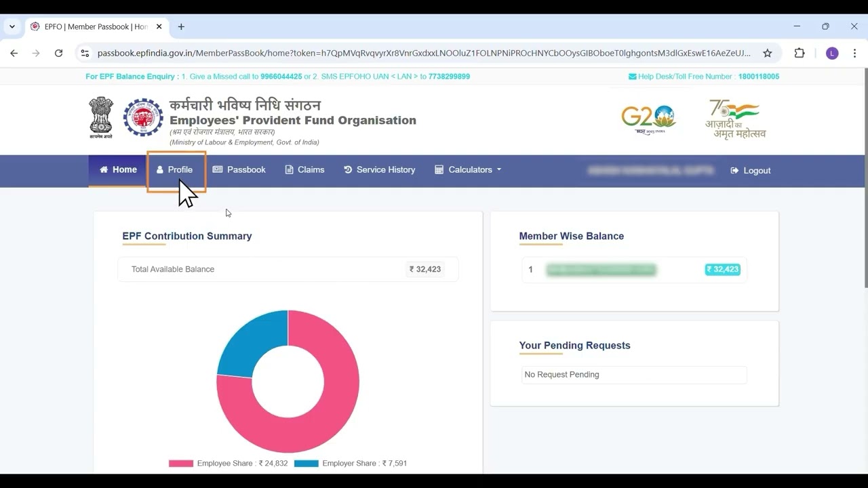Open the tab search dropdown arrow

pos(12,26)
